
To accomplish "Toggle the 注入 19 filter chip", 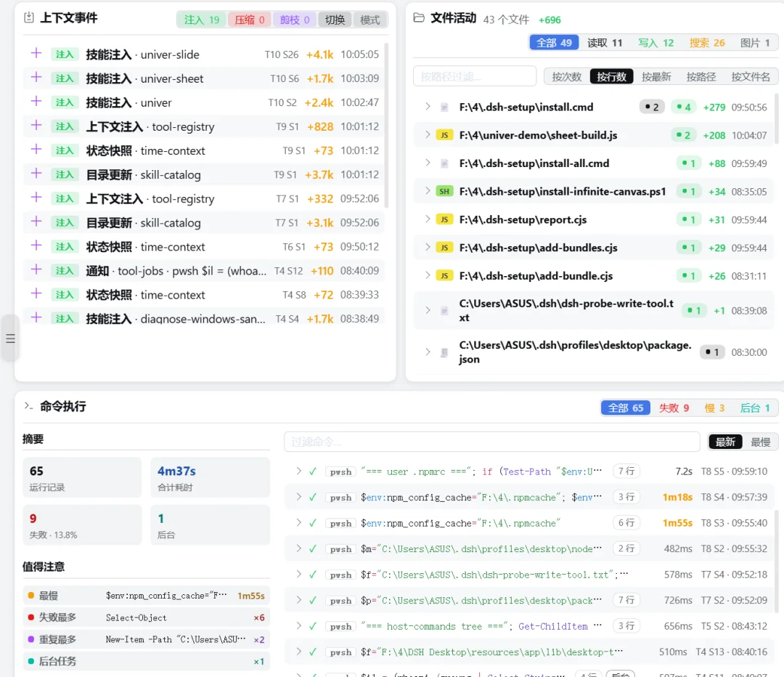I will pos(202,20).
